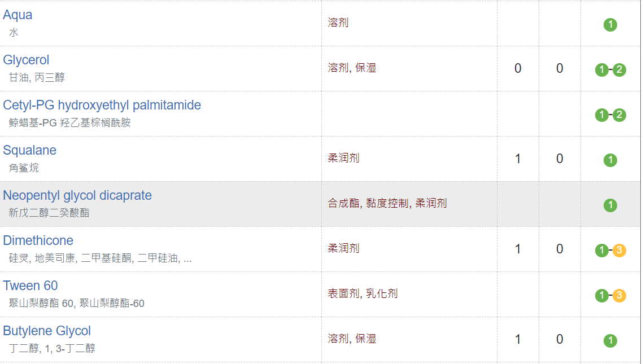
Task: Click safety badge for Cetyl-PG hydroxyethyl palmitamide
Action: [610, 115]
